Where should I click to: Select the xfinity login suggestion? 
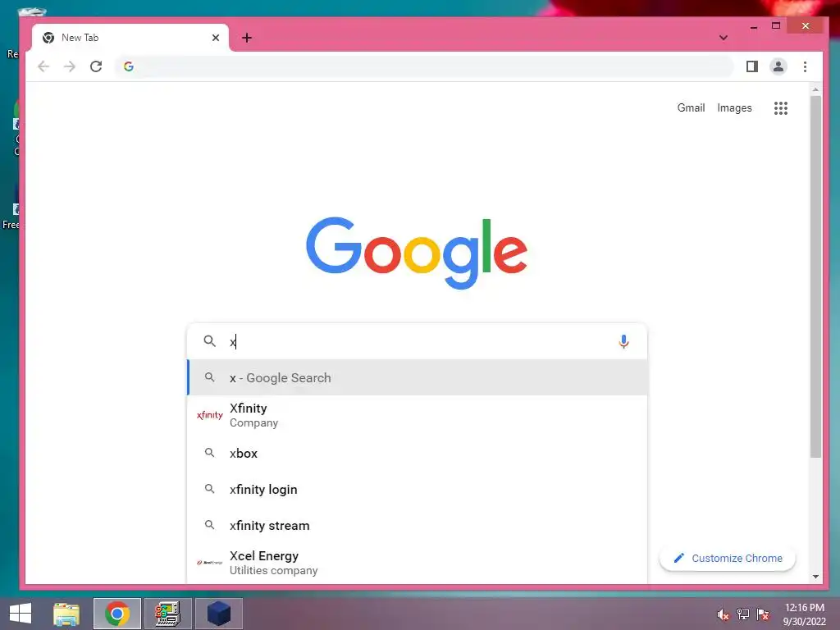click(x=418, y=489)
